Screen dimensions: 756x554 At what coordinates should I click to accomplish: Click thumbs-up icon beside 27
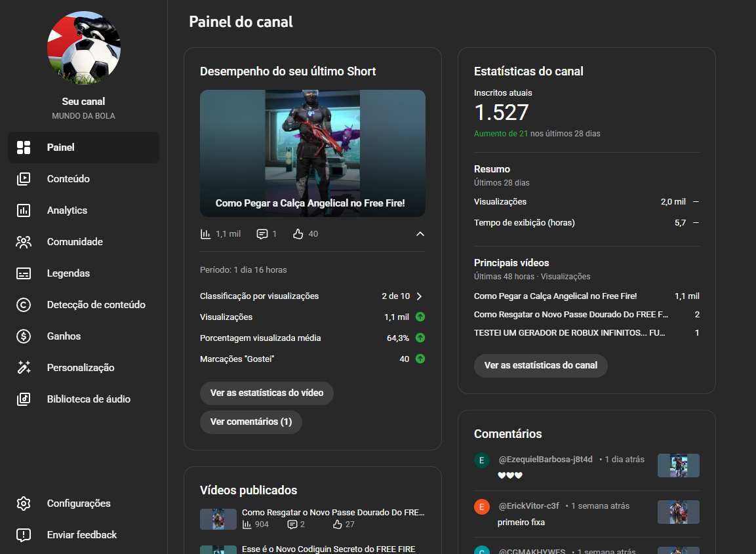click(x=338, y=524)
